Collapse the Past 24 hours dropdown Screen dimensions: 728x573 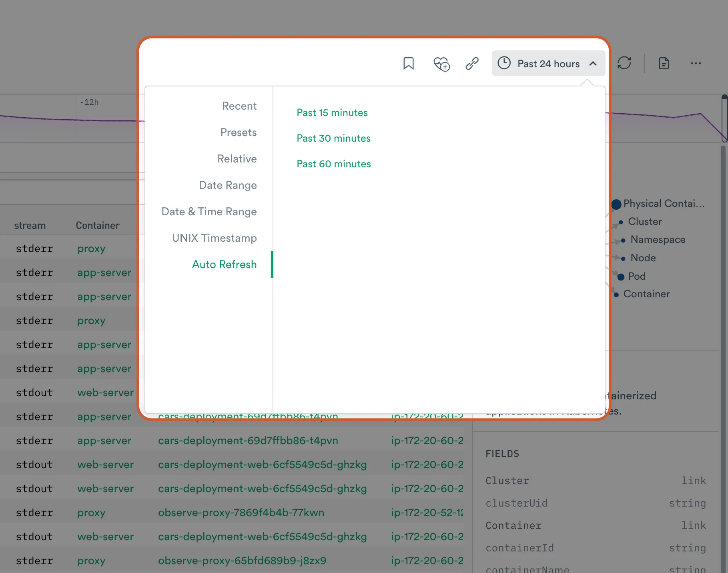pos(593,64)
